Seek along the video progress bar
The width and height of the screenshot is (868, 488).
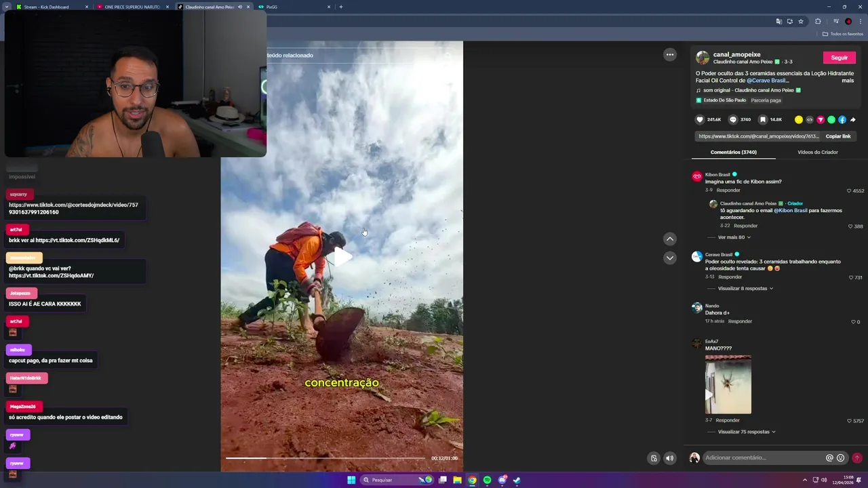[x=325, y=458]
